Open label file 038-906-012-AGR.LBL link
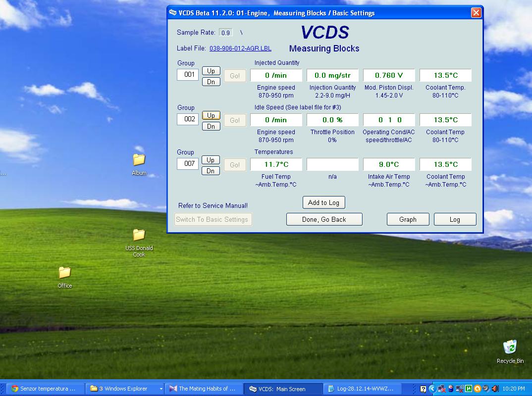This screenshot has width=532, height=396. (240, 48)
